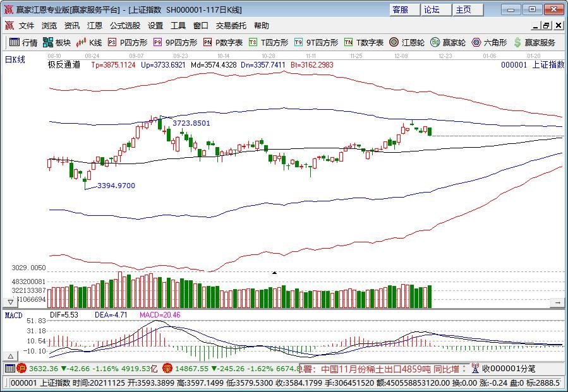
Task: Click the Dn=3357.7411 value
Action: (263, 65)
